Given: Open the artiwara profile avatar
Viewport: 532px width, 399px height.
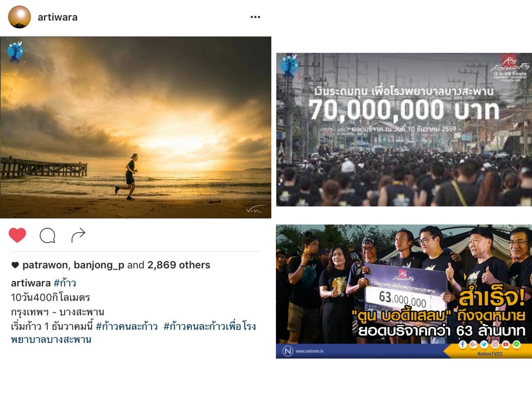Looking at the screenshot, I should coord(20,17).
